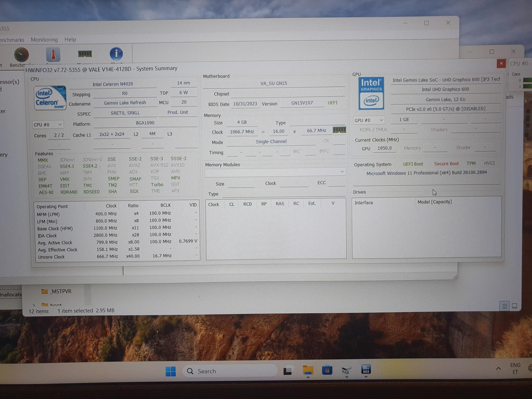Click the ENG ET language indicator
The image size is (532, 399).
pyautogui.click(x=515, y=368)
